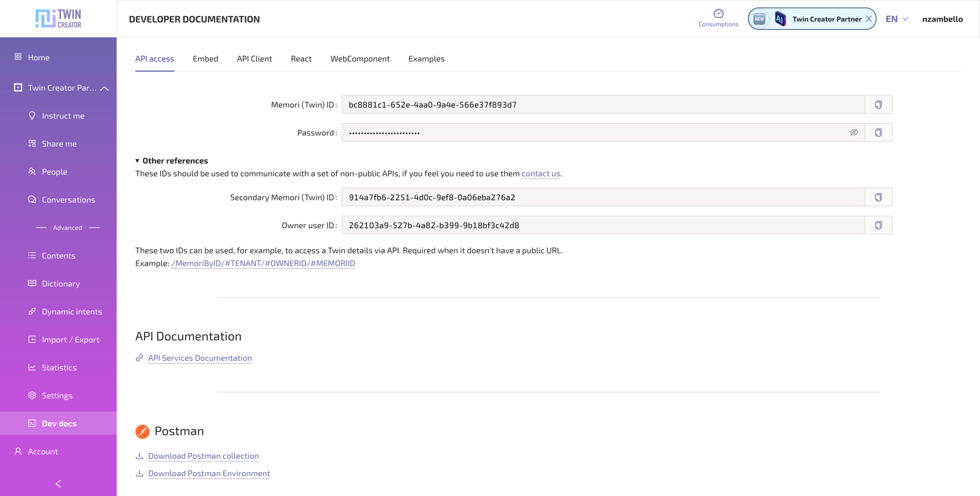Click the Memori (Twin) ID field
The image size is (980, 496).
(x=603, y=105)
